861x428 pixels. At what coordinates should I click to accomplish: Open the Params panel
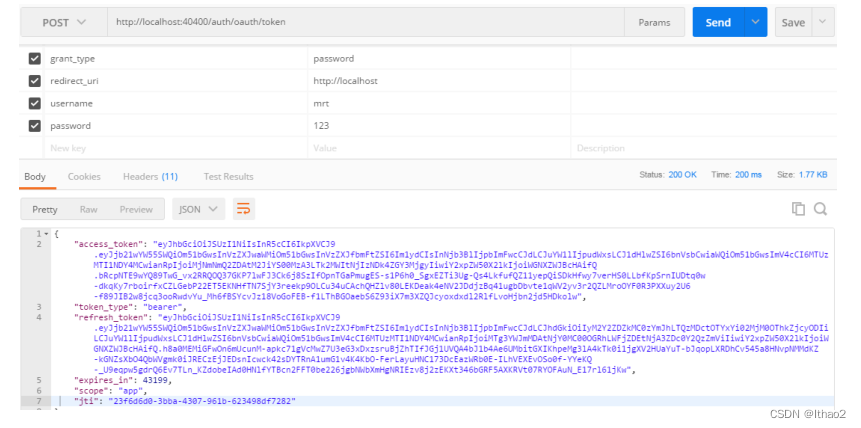click(654, 23)
